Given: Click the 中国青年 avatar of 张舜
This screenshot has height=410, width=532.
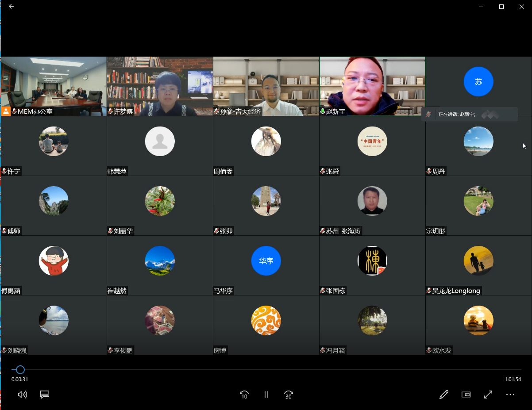Looking at the screenshot, I should pyautogui.click(x=372, y=142).
